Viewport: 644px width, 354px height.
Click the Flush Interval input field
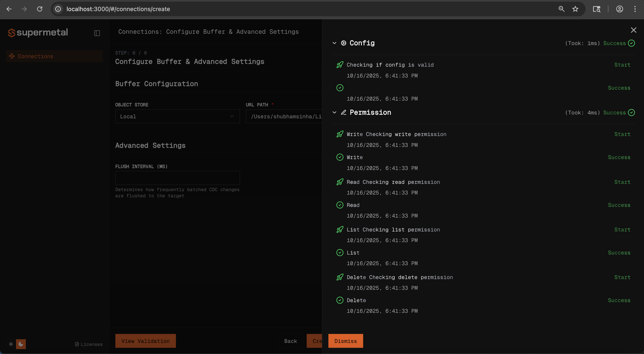[177, 178]
